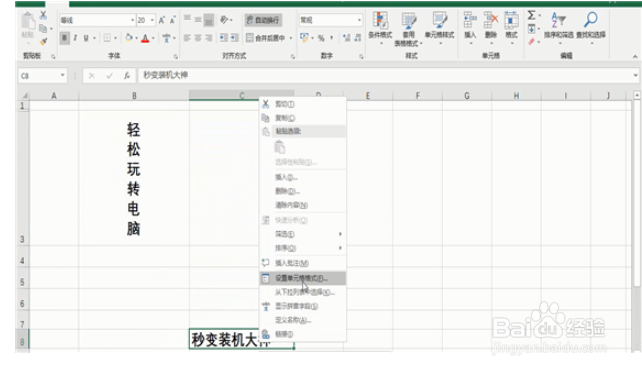The image size is (642, 370).
Task: Click the Cut scissors icon in ribbon
Action: 43,16
